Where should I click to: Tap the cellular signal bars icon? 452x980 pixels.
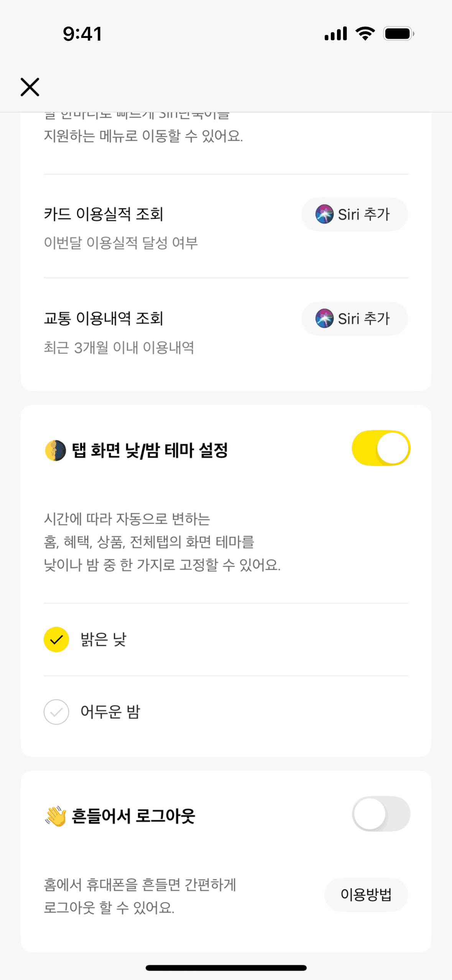pyautogui.click(x=335, y=34)
